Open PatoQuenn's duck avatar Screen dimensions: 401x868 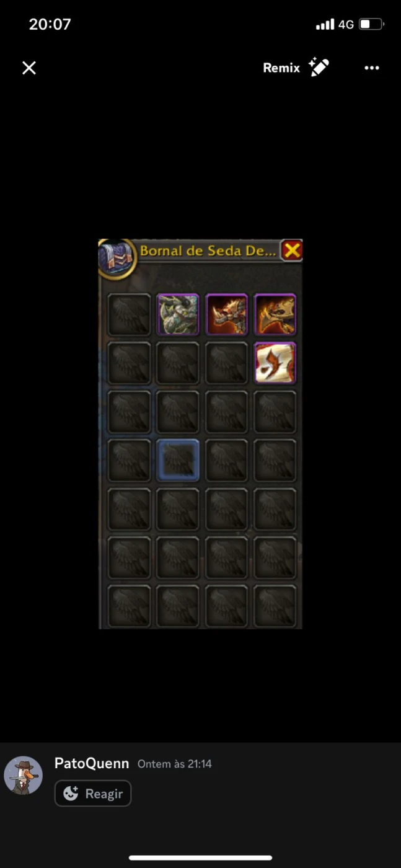coord(24,776)
